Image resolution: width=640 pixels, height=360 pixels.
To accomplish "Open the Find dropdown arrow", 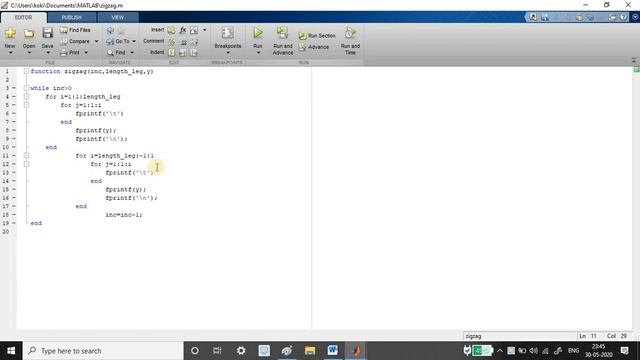I will (x=132, y=53).
